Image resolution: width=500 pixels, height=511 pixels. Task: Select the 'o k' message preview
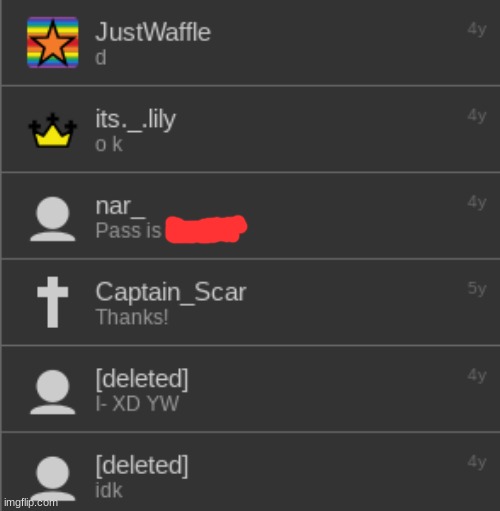coord(109,144)
